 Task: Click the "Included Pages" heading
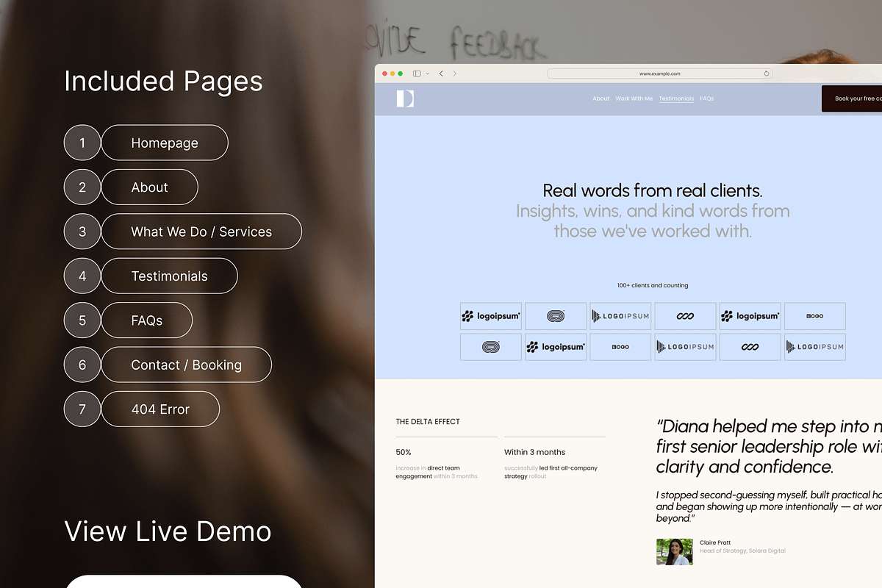point(163,81)
